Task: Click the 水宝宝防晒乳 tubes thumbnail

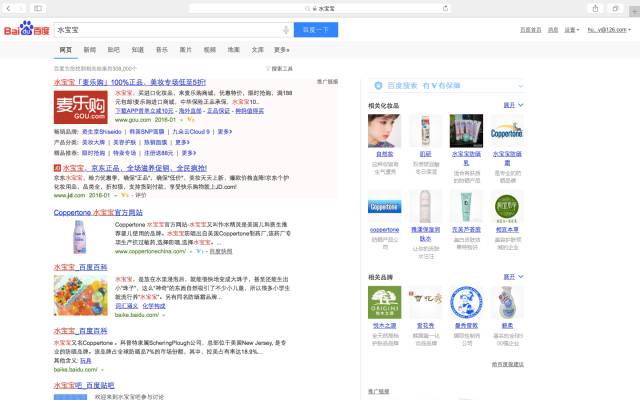Action: point(466,131)
